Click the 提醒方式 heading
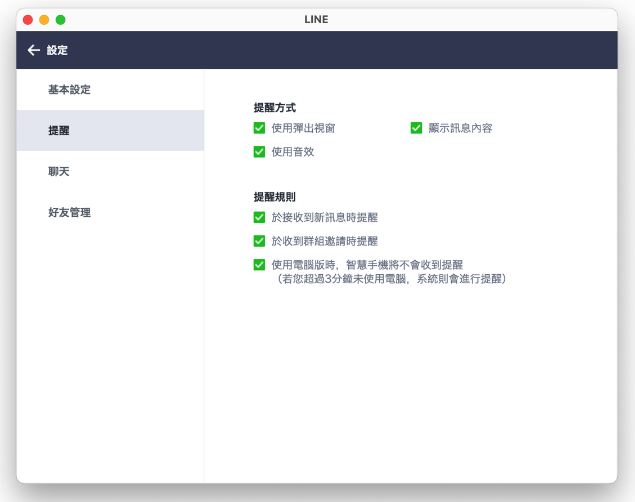This screenshot has width=635, height=502. coord(275,108)
